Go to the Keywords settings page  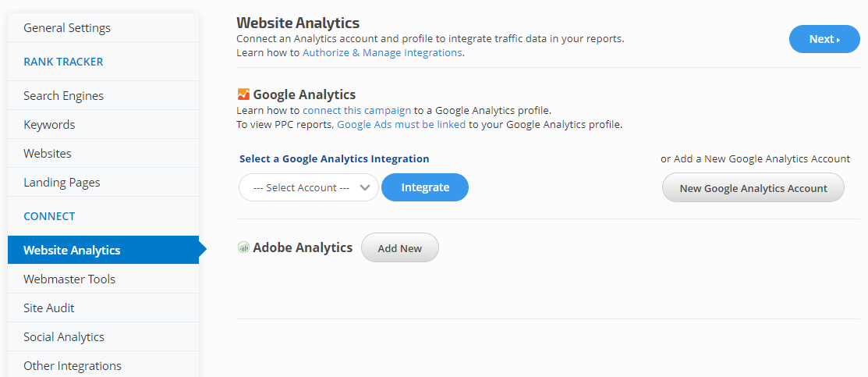[x=49, y=125]
